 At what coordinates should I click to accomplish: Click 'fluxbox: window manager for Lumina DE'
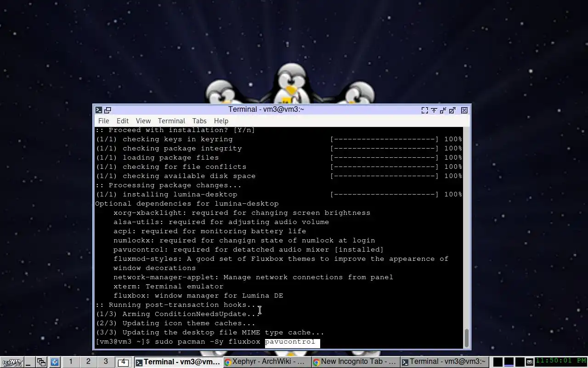pyautogui.click(x=198, y=296)
